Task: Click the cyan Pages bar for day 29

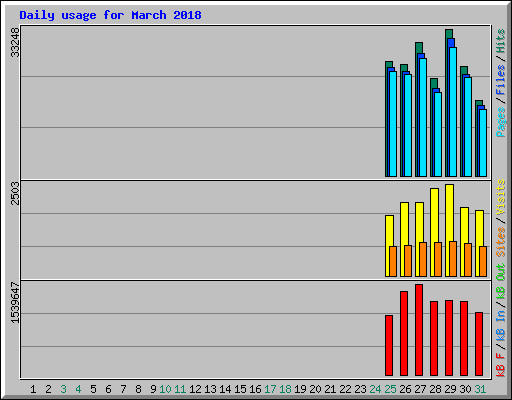Action: click(453, 112)
